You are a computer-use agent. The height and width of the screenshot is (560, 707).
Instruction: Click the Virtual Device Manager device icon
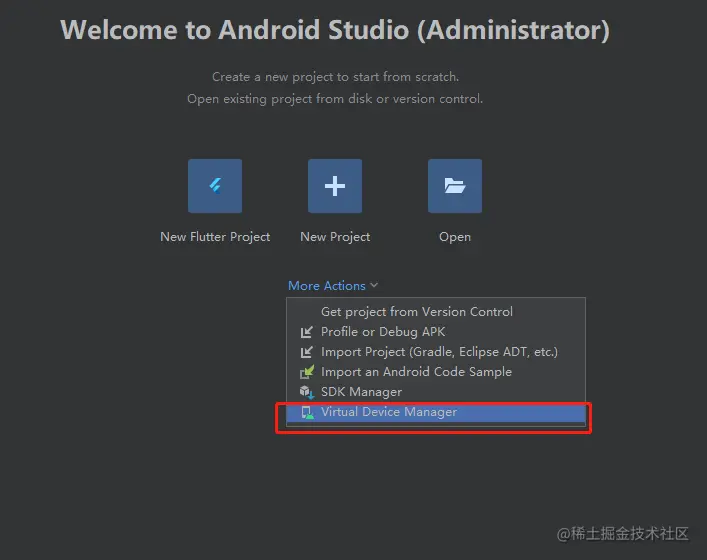307,413
